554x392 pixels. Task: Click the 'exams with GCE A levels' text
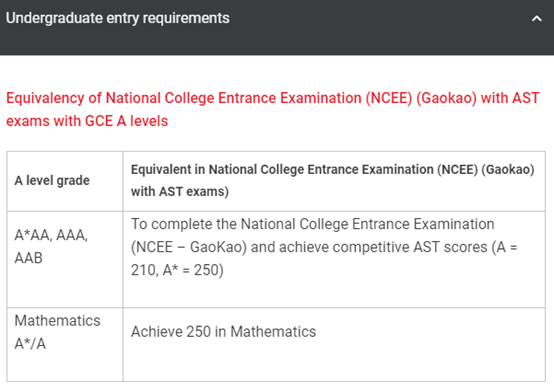(x=87, y=121)
